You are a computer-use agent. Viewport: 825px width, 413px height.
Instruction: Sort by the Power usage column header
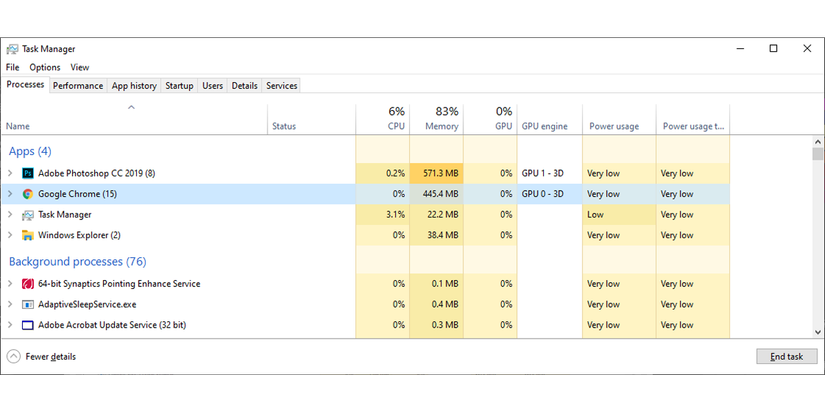(619, 119)
